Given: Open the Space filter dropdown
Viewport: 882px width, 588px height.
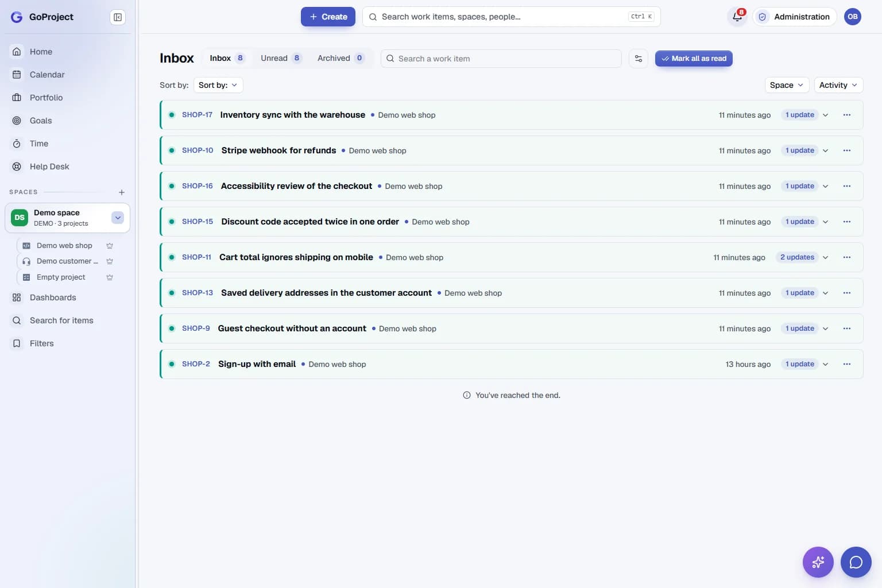Looking at the screenshot, I should click(x=787, y=85).
